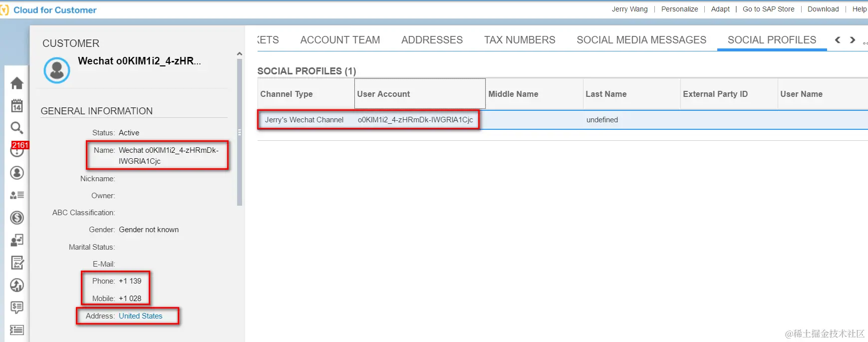
Task: Sort by Channel Type column header
Action: click(x=305, y=94)
